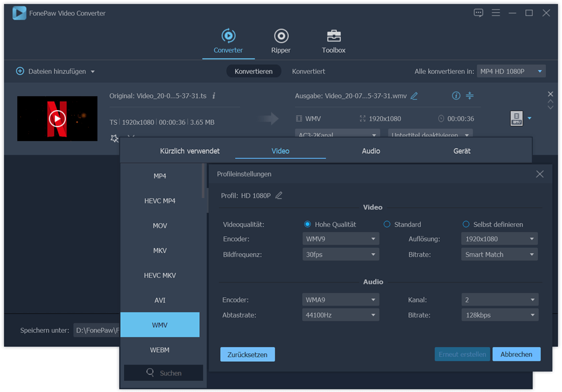Open output media info icon
562x392 pixels.
tap(456, 95)
